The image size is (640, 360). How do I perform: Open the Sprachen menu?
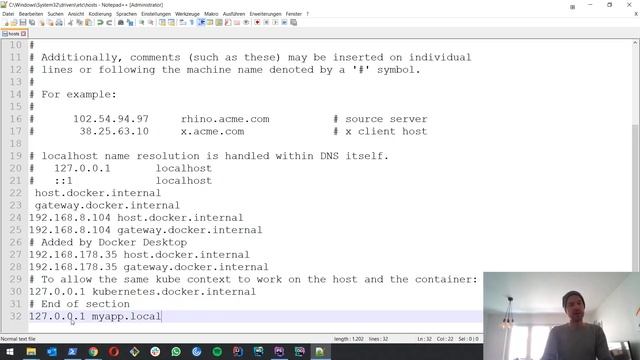[x=127, y=14]
